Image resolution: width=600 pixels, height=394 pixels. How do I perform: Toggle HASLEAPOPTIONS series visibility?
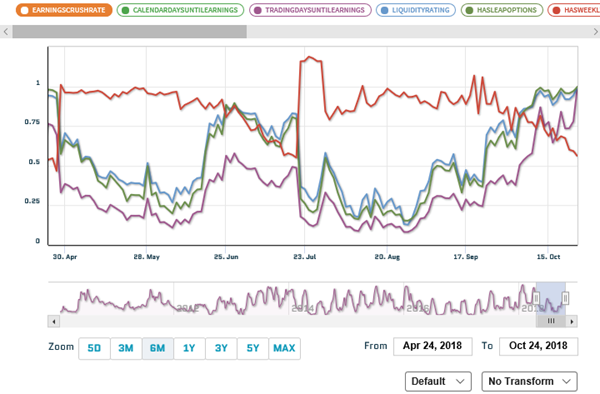502,10
